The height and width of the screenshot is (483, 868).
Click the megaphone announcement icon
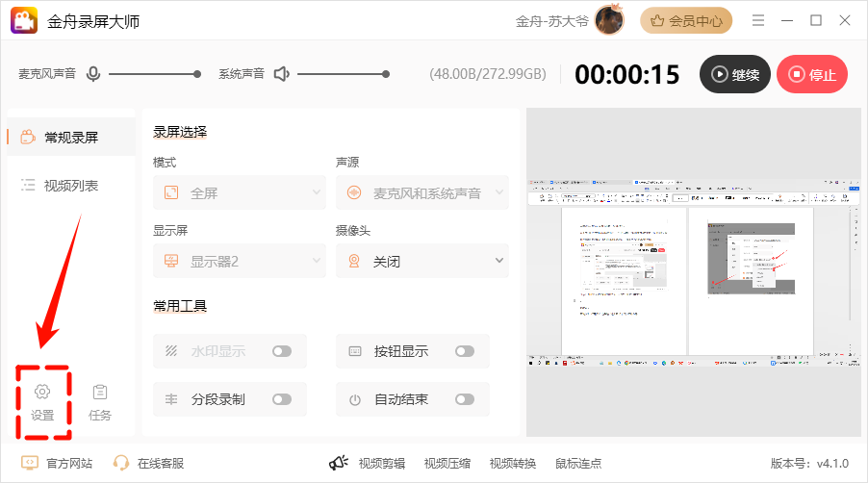[338, 463]
